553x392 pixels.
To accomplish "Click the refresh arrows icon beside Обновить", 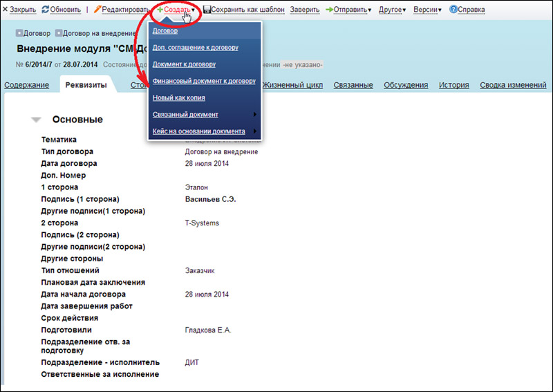I will 45,10.
